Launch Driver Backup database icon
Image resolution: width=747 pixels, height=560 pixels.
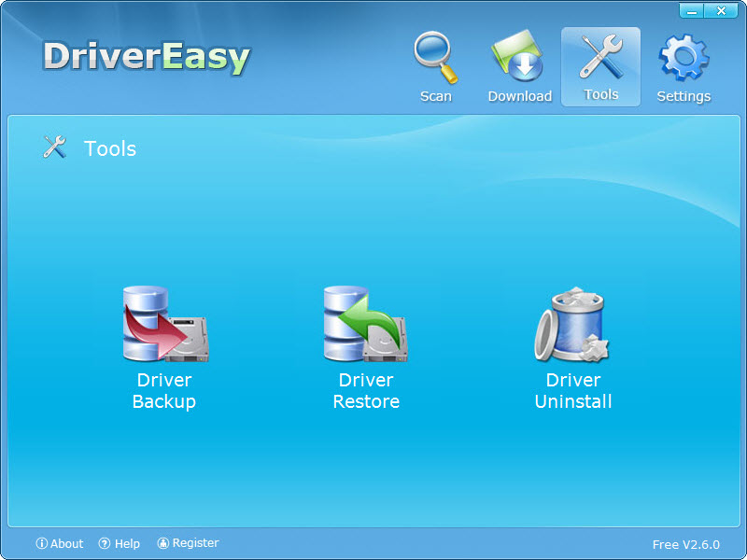pos(164,325)
